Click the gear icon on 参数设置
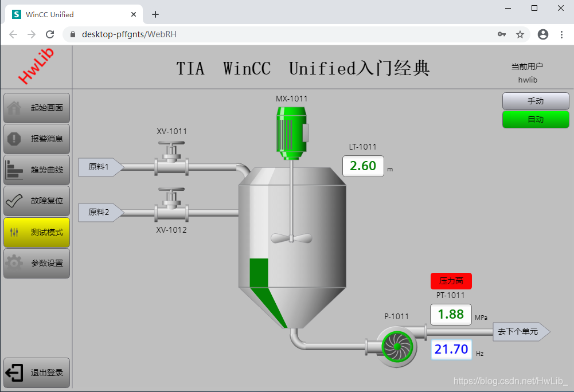Image resolution: width=574 pixels, height=392 pixels. tap(14, 263)
